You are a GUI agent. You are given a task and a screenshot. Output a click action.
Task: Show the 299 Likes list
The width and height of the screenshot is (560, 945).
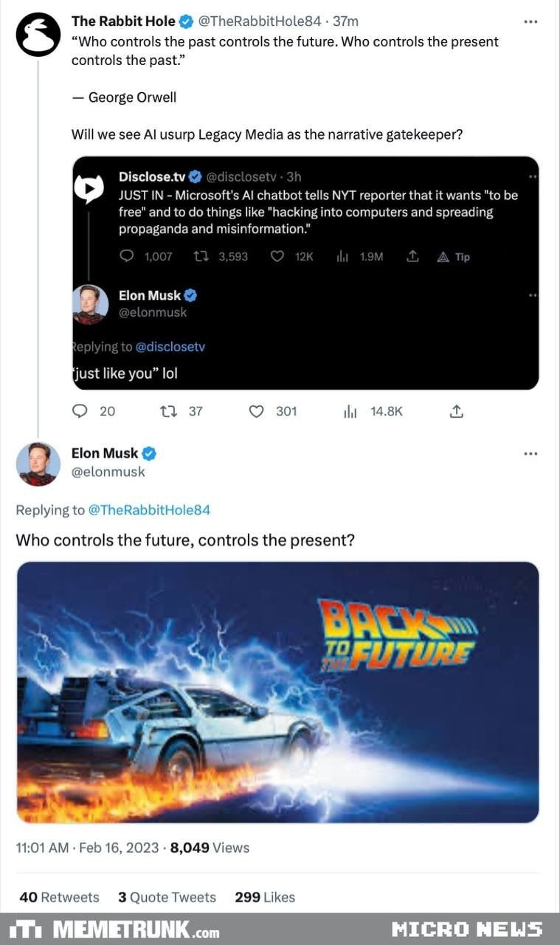click(265, 897)
